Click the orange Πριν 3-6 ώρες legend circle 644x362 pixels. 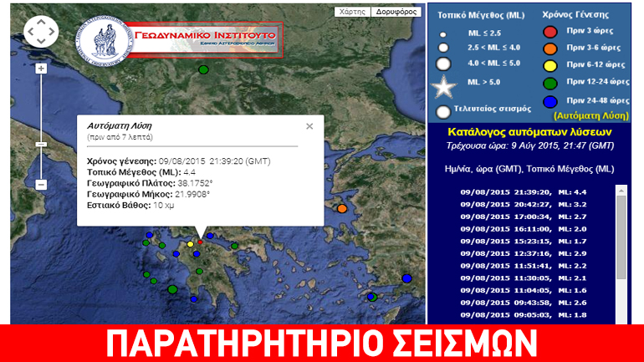550,48
